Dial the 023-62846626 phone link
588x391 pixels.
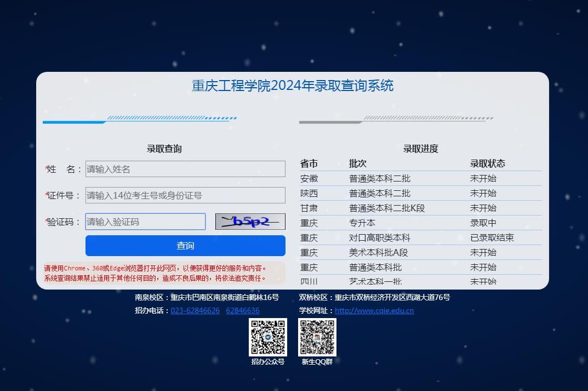(x=195, y=310)
